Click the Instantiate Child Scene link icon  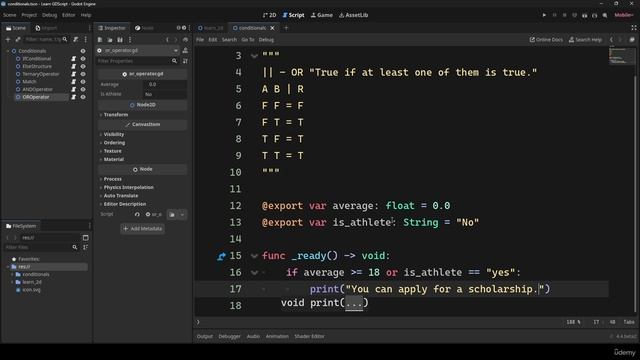18,40
